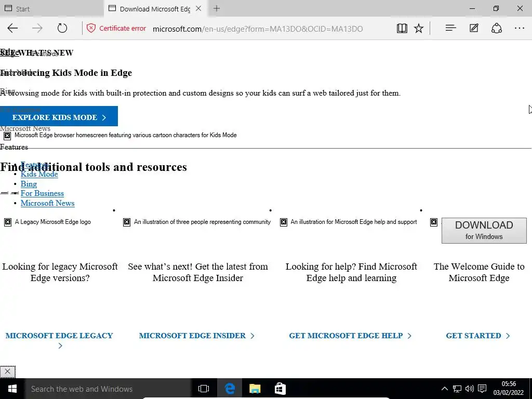The height and width of the screenshot is (399, 532).
Task: Make a Web Note pencil icon
Action: click(x=474, y=28)
